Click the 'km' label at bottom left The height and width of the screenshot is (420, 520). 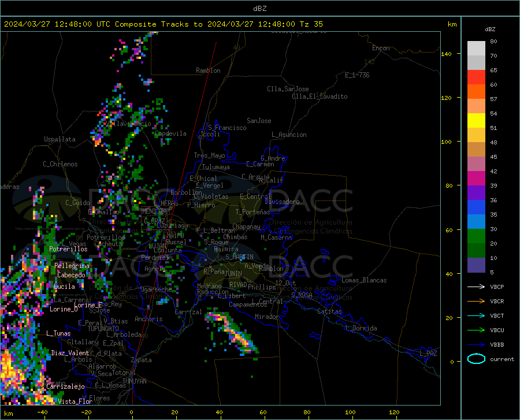click(x=8, y=414)
